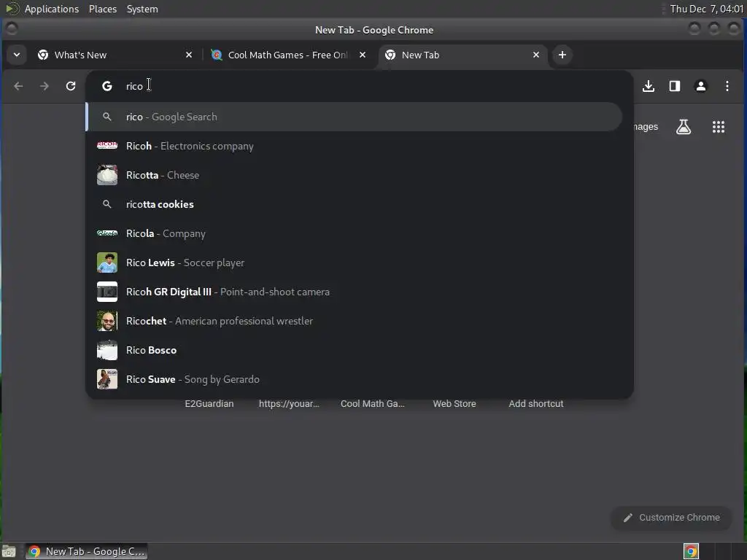Pick the ricotta cookies suggestion

(354, 204)
